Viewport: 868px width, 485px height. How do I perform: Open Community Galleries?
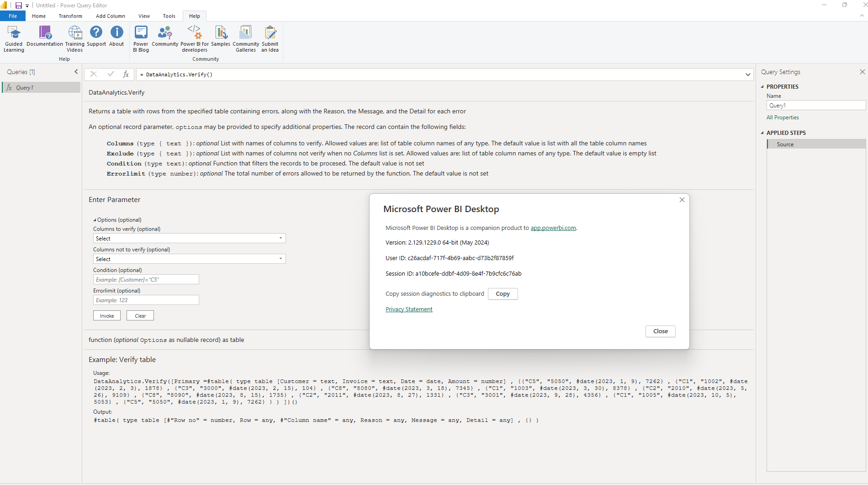(x=246, y=39)
